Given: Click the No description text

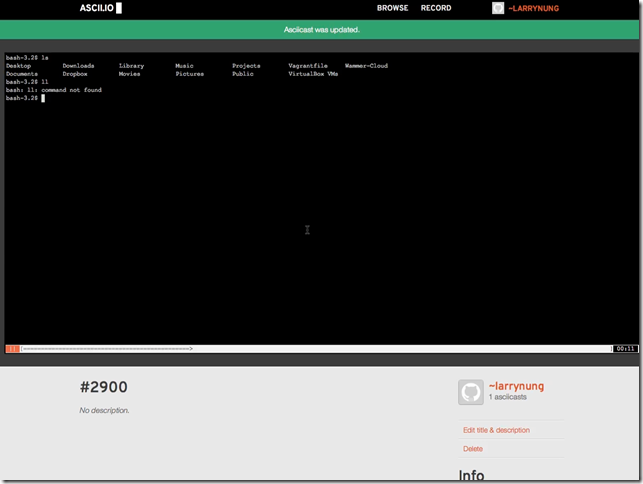Looking at the screenshot, I should [x=104, y=410].
